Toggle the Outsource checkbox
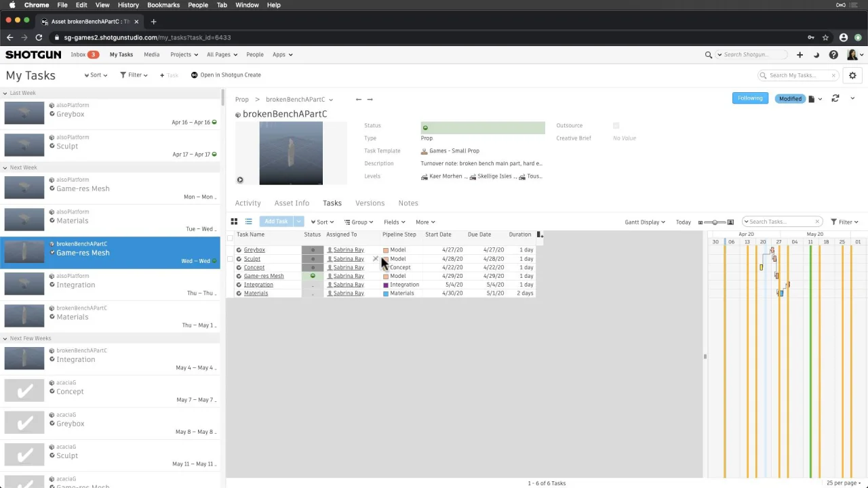Viewport: 868px width, 488px height. coord(616,125)
